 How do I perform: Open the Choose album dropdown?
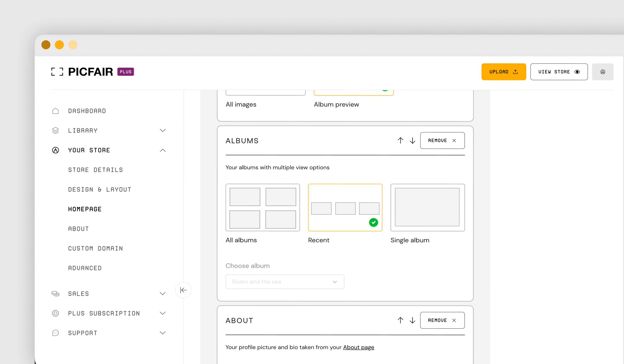tap(285, 281)
